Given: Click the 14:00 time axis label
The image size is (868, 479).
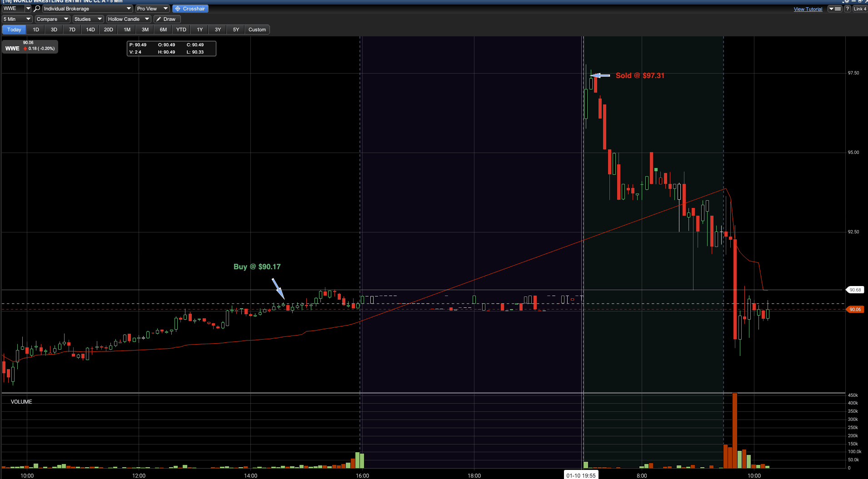Looking at the screenshot, I should 250,475.
